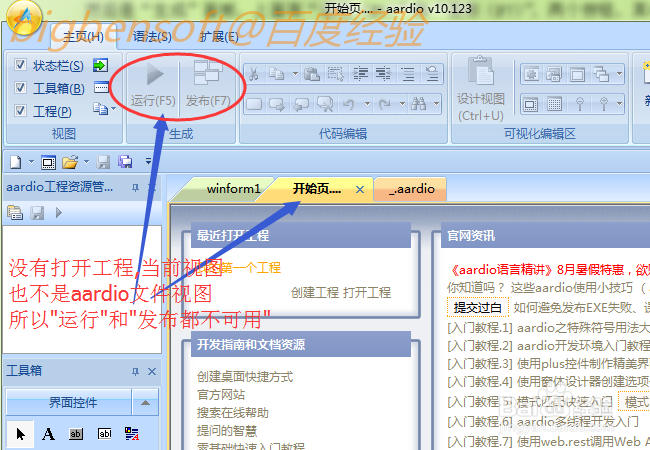Open the 创建桌面快捷方式 link
This screenshot has width=650, height=450.
point(245,377)
